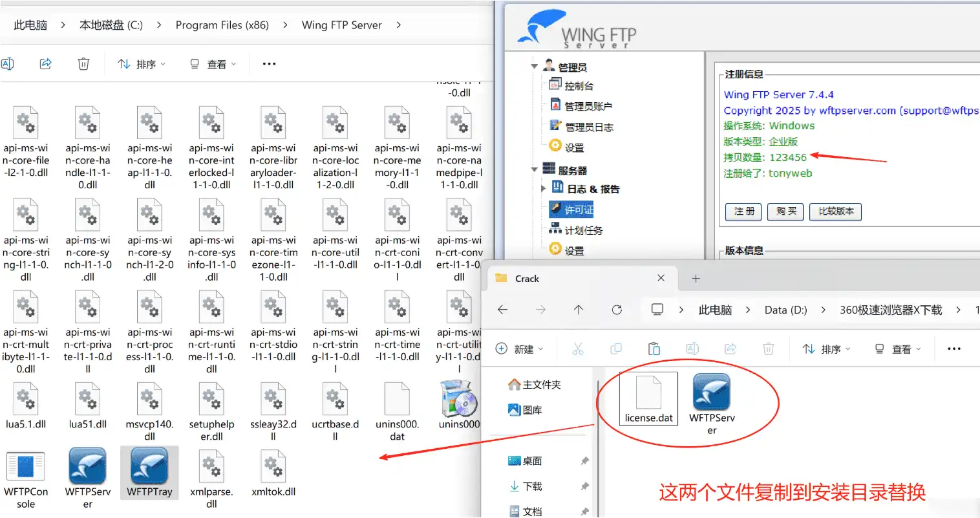Open 控制台 in Wing FTP admin tree

pyautogui.click(x=571, y=85)
